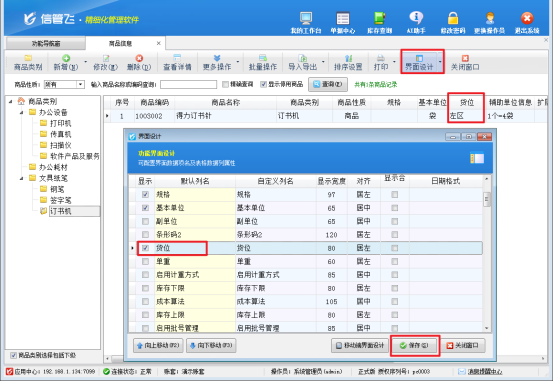Click 关闭窗口 in the main toolbar
This screenshot has height=381, width=553.
click(465, 62)
